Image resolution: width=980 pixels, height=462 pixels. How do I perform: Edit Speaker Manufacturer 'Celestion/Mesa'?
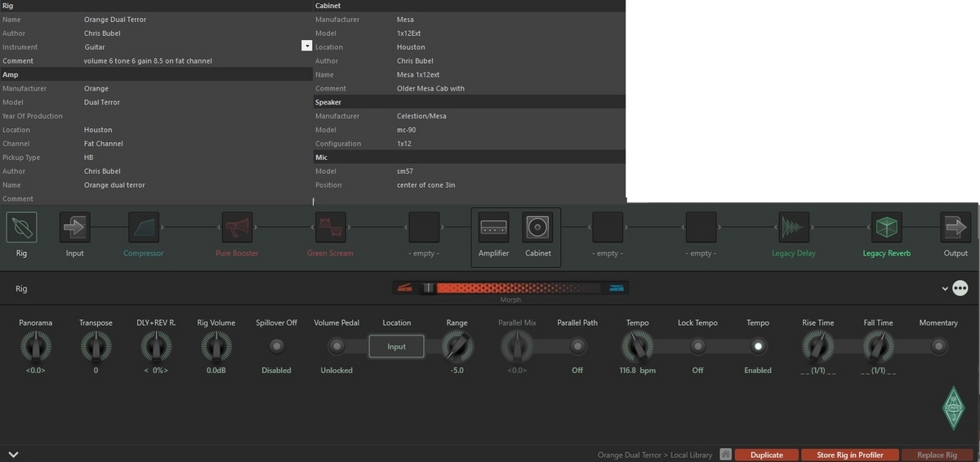(510, 116)
